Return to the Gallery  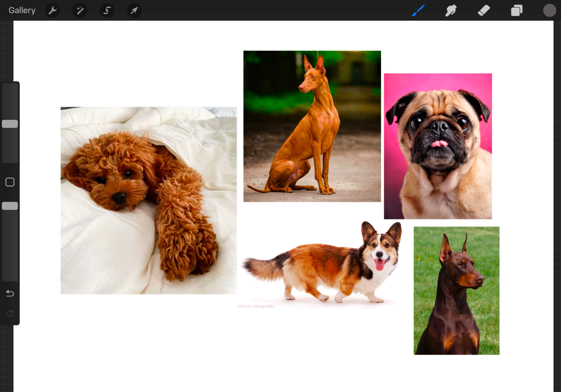pyautogui.click(x=22, y=10)
